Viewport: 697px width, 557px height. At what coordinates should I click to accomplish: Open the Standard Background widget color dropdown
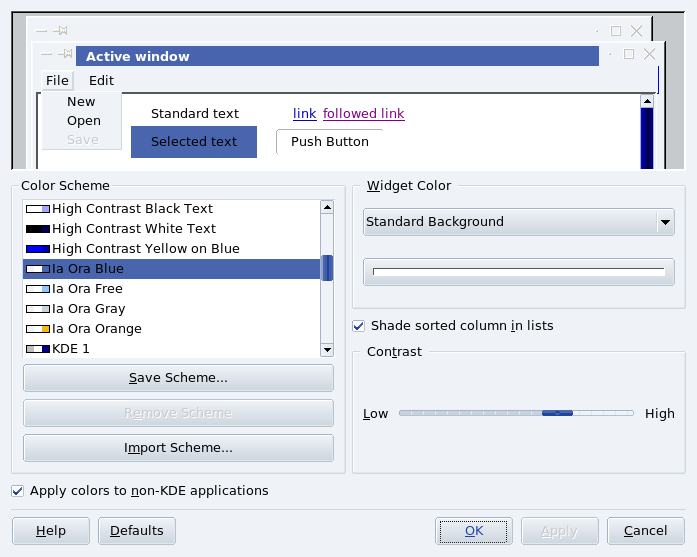(518, 222)
